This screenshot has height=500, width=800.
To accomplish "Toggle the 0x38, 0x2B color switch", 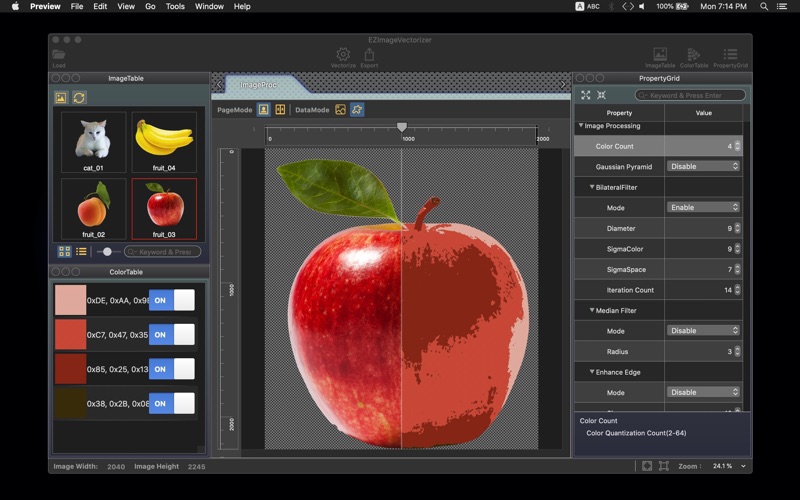I will point(171,403).
